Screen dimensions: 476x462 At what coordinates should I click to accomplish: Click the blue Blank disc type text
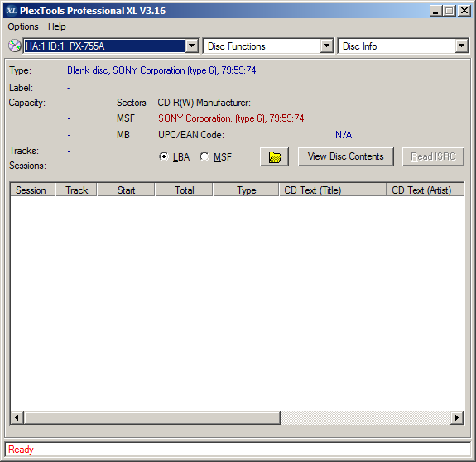point(161,70)
